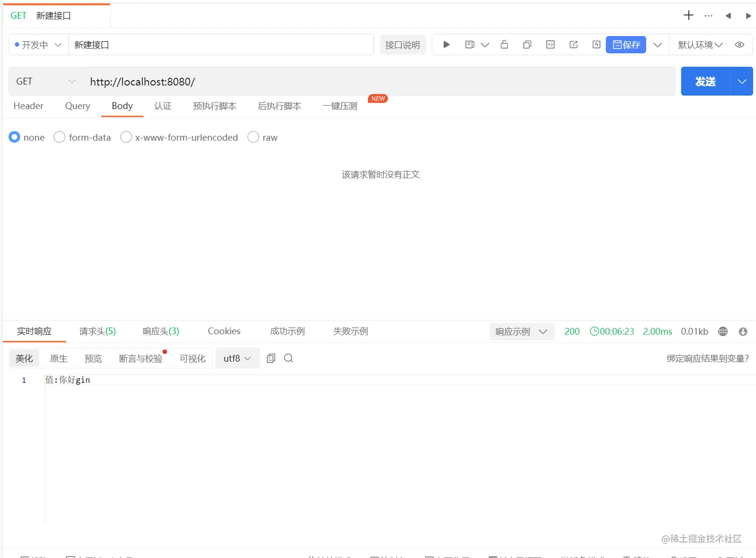Select the form-data body type
Image resolution: width=756 pixels, height=558 pixels.
tap(82, 137)
